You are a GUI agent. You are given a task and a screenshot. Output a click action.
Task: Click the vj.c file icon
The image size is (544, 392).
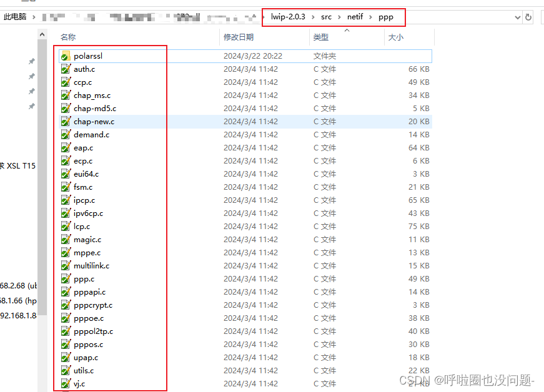point(66,384)
